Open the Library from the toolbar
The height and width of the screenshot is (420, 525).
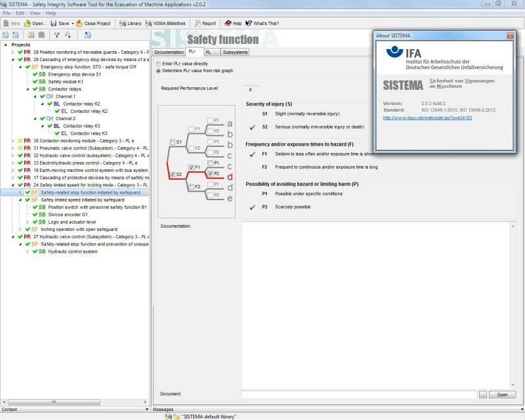[130, 24]
